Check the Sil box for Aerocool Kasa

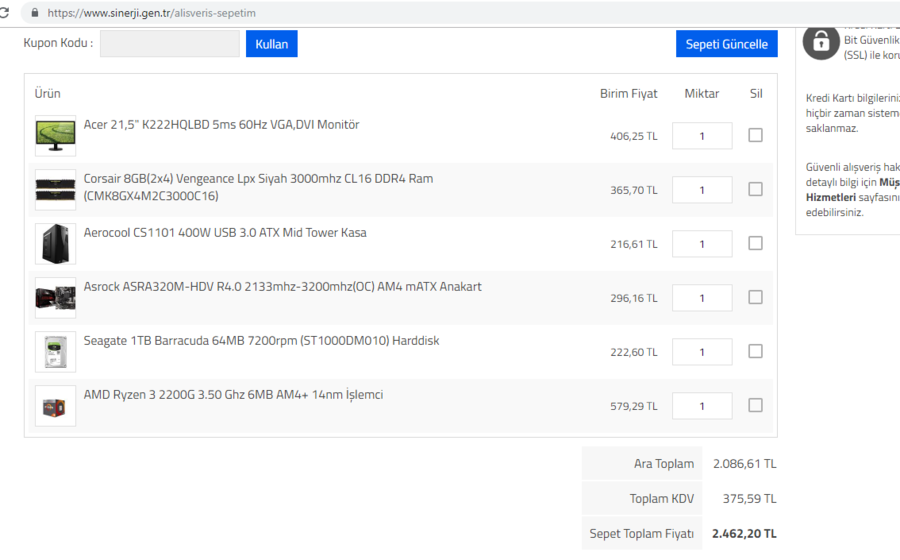tap(755, 243)
